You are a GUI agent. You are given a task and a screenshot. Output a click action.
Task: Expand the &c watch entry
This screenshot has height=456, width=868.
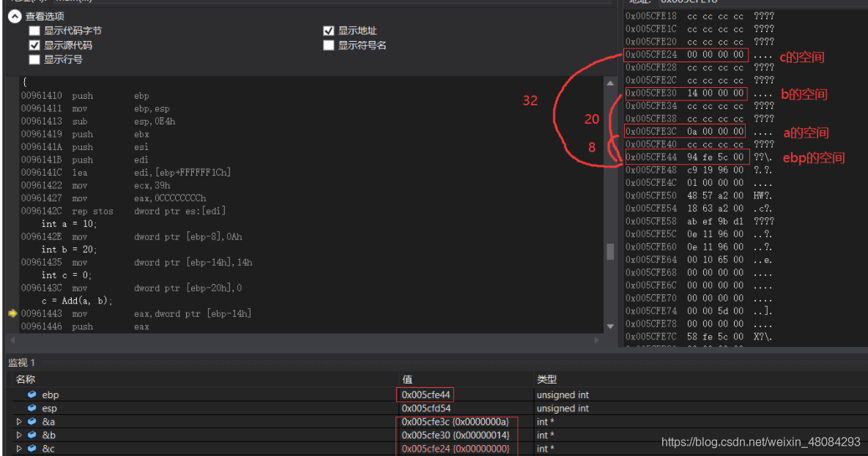pyautogui.click(x=19, y=449)
